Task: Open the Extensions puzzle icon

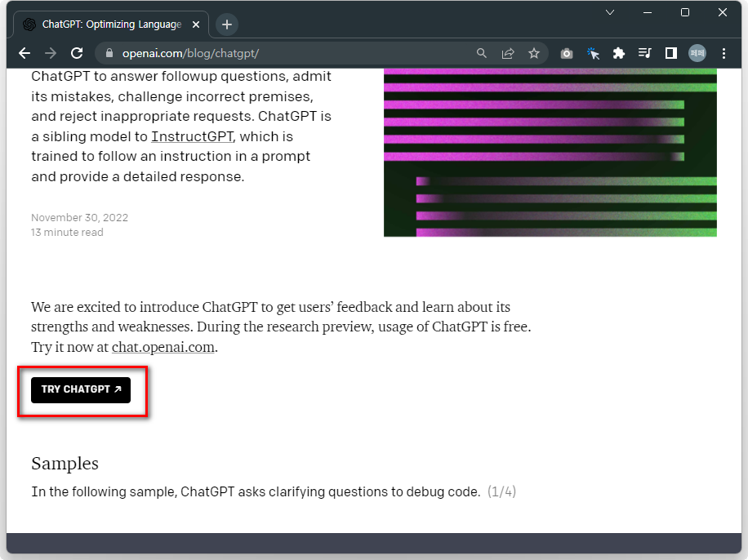Action: [619, 53]
